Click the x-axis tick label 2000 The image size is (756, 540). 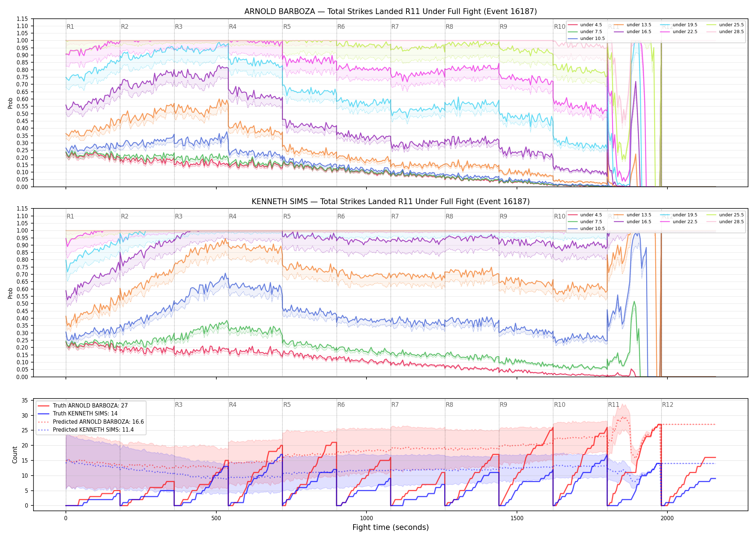point(667,518)
